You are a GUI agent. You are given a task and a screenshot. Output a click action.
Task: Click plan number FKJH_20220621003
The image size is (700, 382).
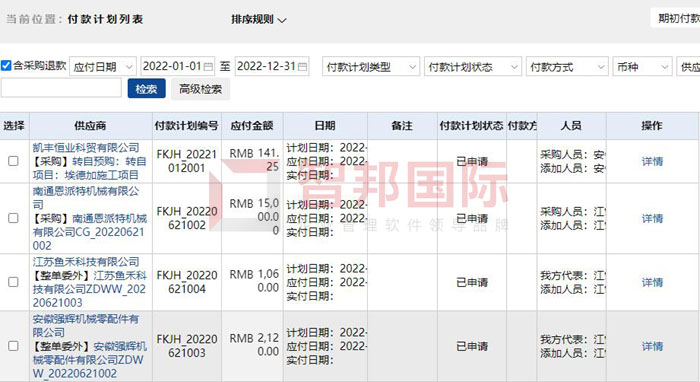187,346
